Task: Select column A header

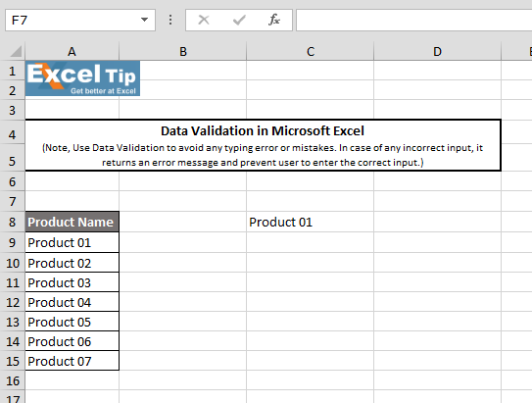Action: click(x=72, y=52)
